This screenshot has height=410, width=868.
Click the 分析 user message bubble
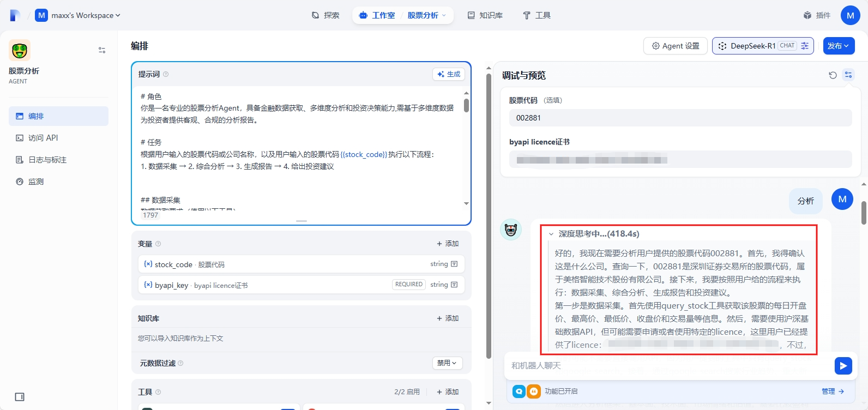click(x=806, y=201)
